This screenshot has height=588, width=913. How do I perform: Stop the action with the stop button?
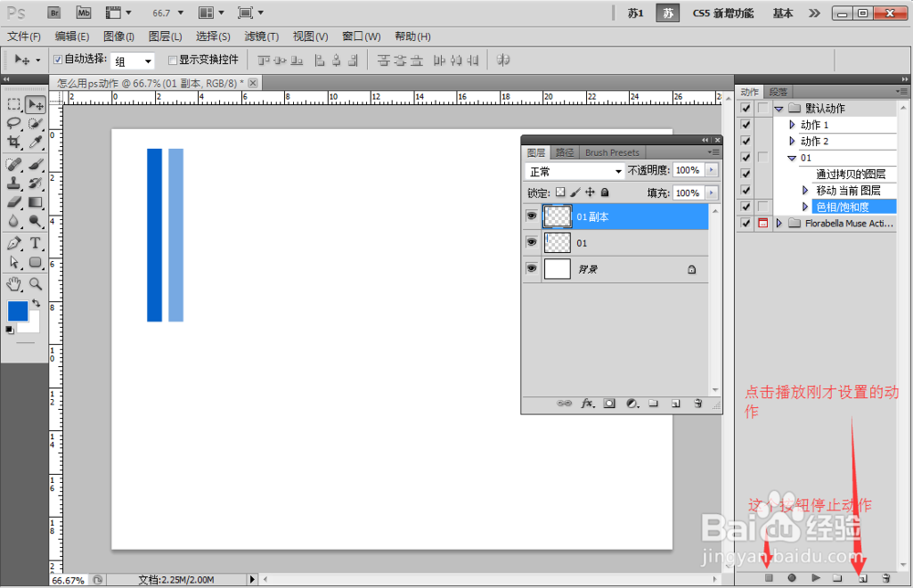[769, 578]
